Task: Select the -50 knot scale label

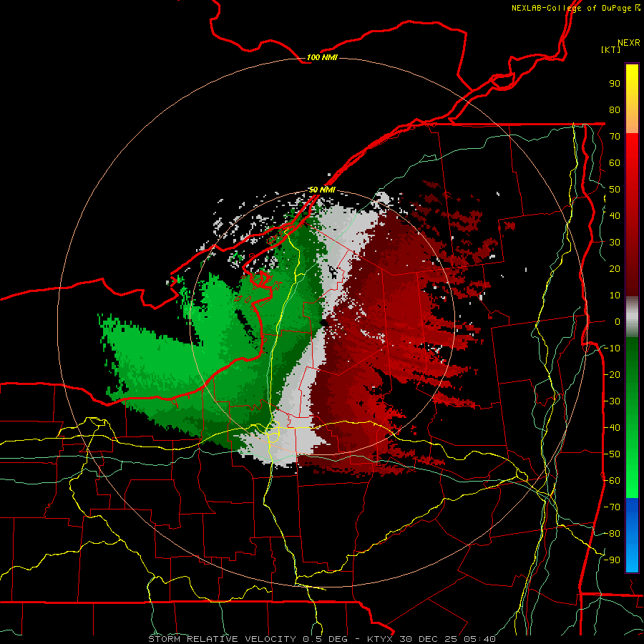Action: 612,454
